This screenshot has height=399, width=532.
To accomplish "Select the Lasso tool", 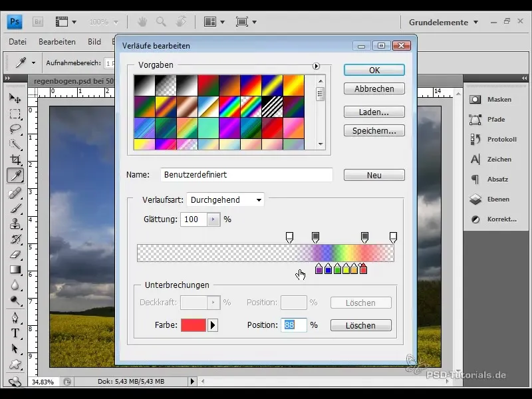I will (15, 129).
